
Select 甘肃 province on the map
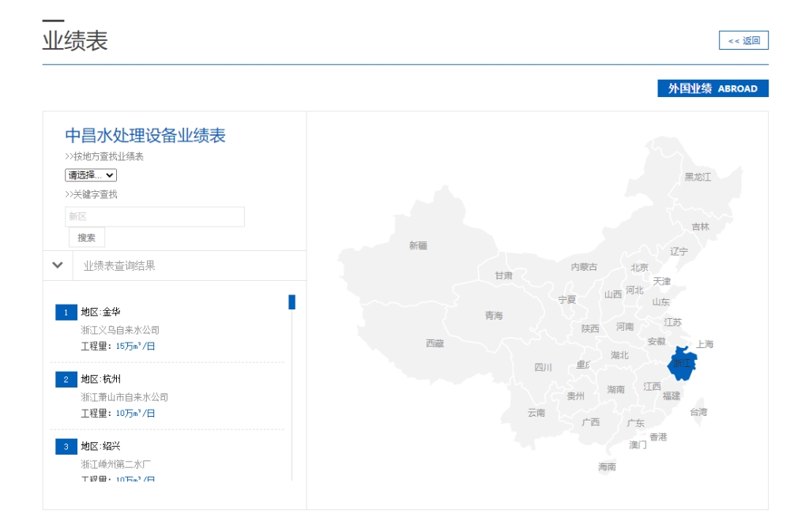click(x=504, y=275)
